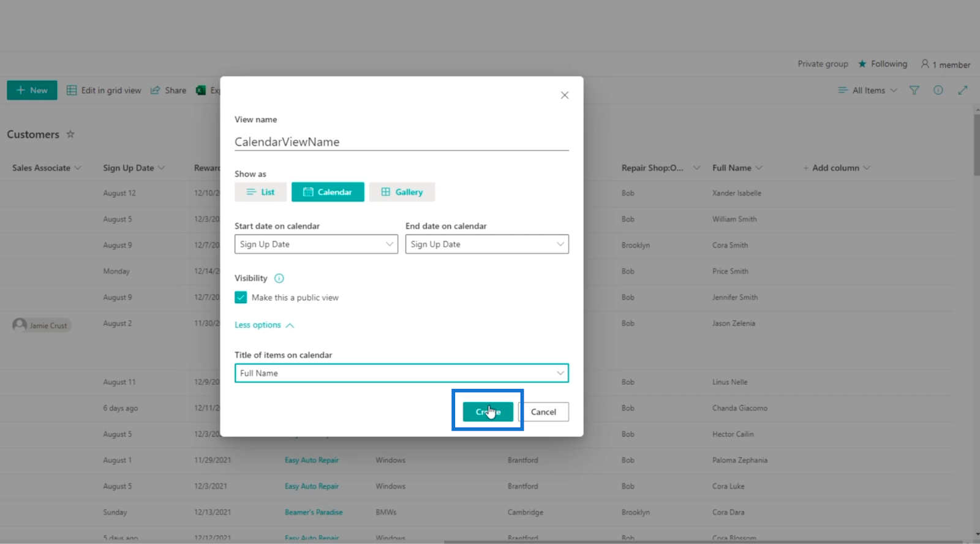Open the information pane icon
This screenshot has height=544, width=980.
pos(938,90)
